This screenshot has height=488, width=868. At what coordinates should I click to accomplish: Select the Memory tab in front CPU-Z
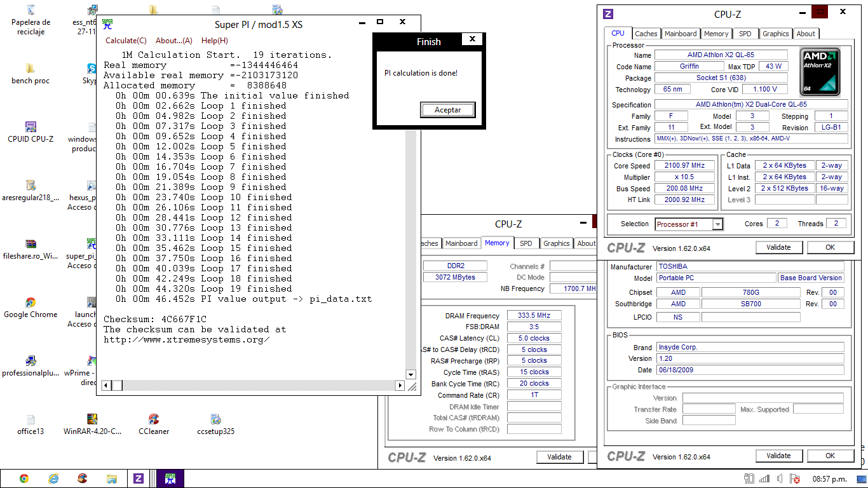(716, 34)
